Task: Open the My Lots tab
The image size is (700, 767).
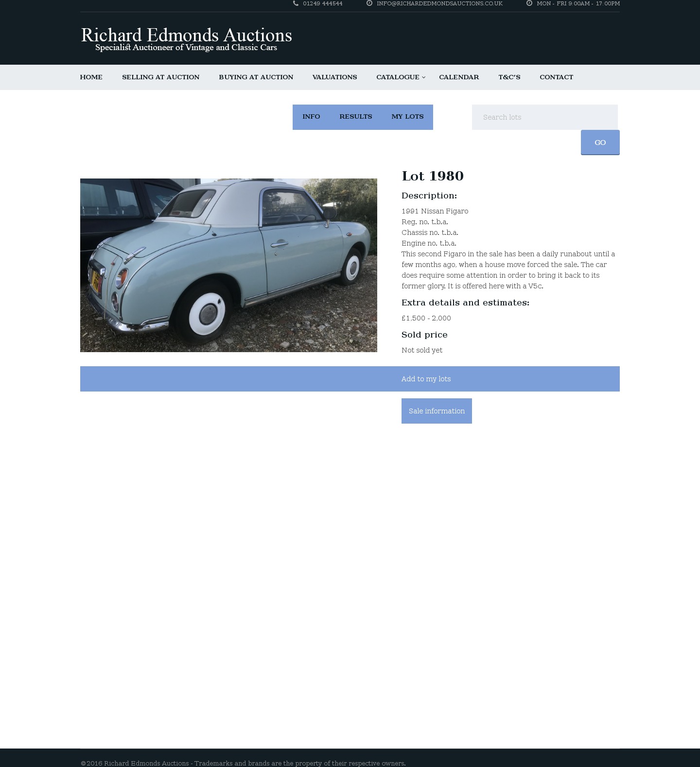Action: (x=407, y=117)
